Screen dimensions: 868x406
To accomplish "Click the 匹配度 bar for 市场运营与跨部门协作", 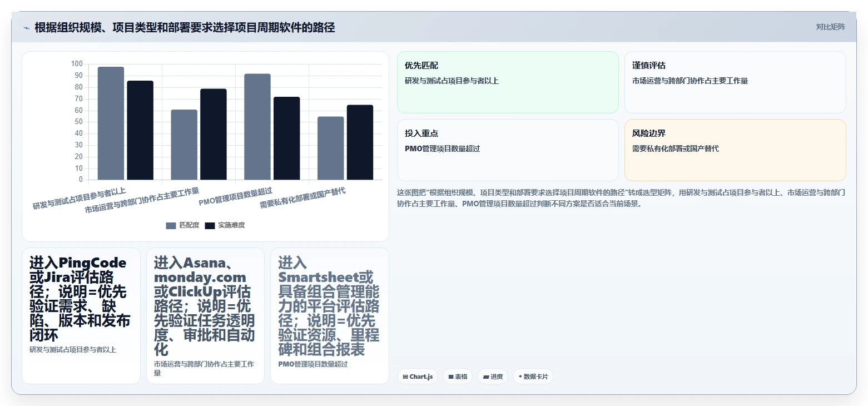I will coord(184,145).
